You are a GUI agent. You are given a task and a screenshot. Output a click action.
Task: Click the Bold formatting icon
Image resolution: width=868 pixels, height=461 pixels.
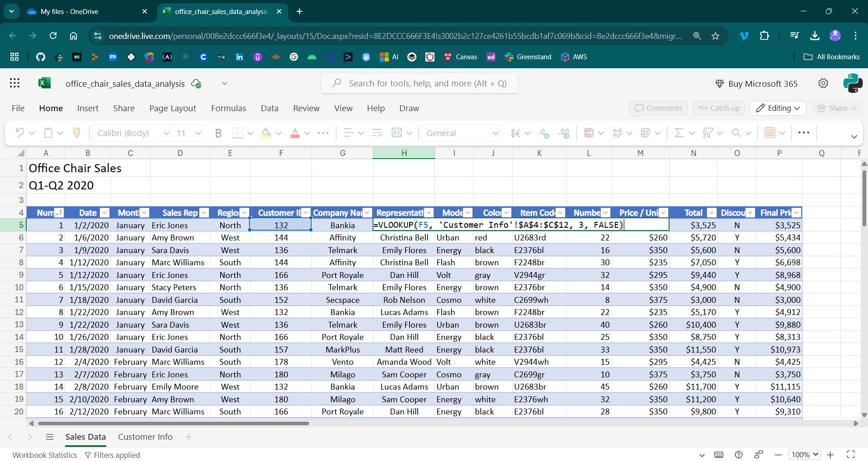point(218,133)
